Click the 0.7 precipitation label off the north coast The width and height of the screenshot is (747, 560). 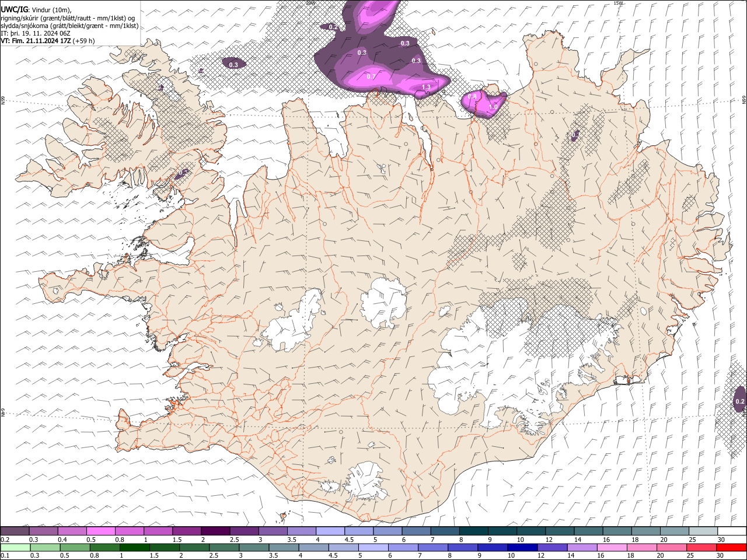click(371, 77)
